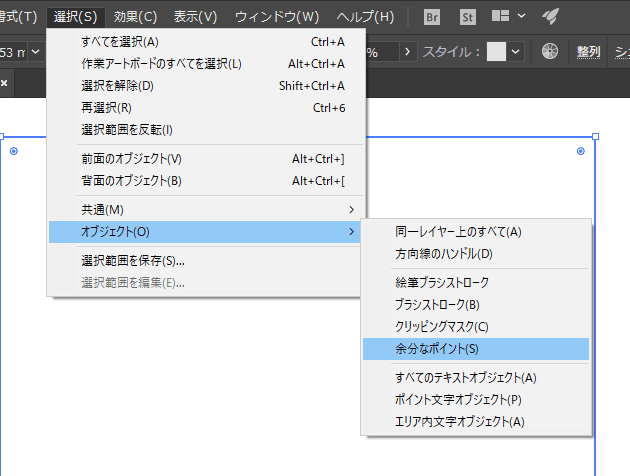
Task: Open Adobe Stock via St icon
Action: [468, 17]
